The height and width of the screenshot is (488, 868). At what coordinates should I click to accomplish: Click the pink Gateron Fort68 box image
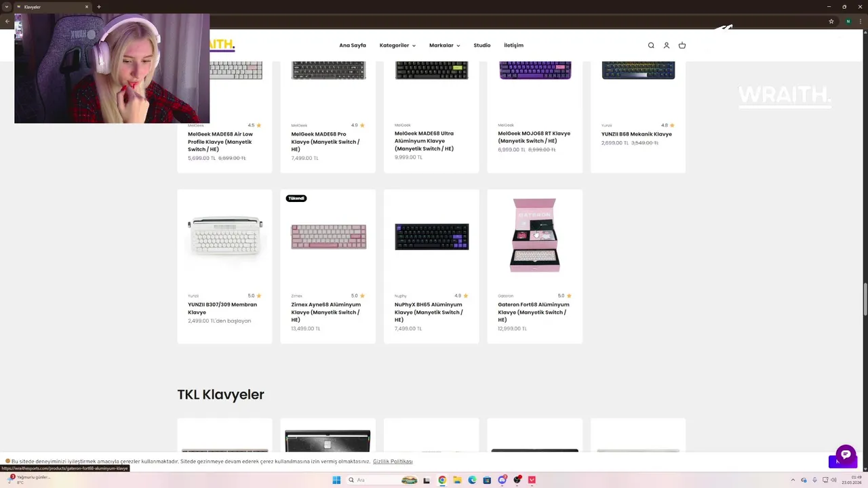pyautogui.click(x=534, y=235)
